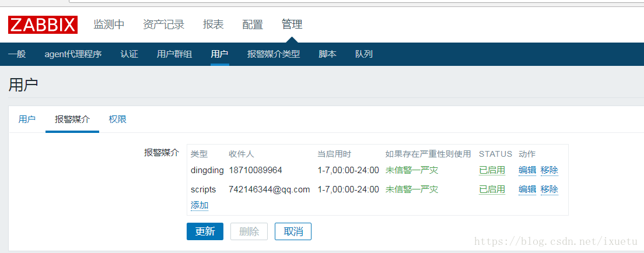Switch to the 报警媒介 form tab

click(72, 120)
